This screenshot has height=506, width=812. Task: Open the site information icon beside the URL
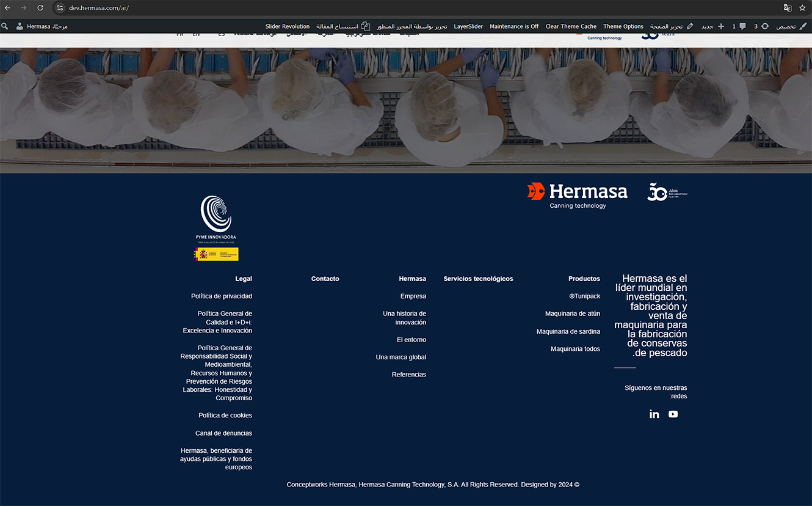pos(60,8)
